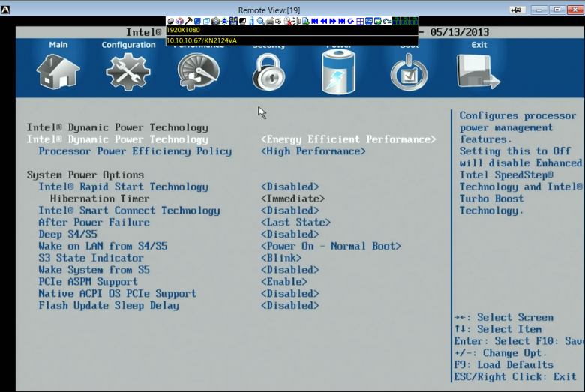
Task: Toggle the Wake System from S5 Disabled value
Action: [290, 270]
